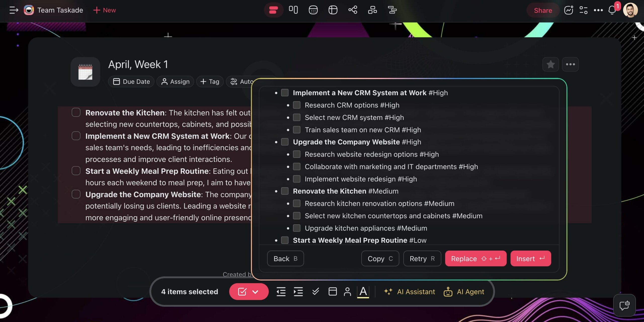Star this project as favorite

[x=550, y=64]
